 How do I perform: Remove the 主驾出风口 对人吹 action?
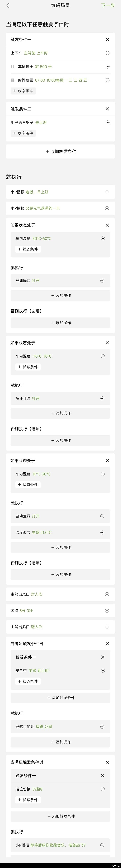coord(107,594)
